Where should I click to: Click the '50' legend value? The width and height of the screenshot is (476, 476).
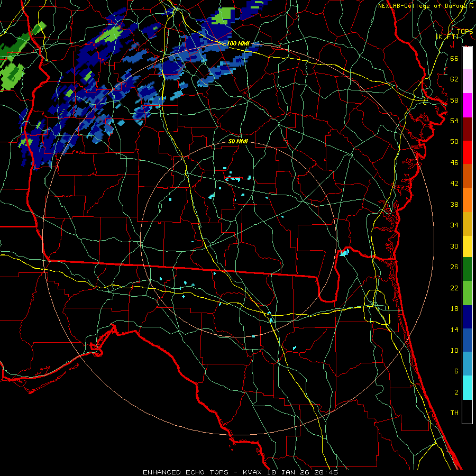[x=454, y=142]
